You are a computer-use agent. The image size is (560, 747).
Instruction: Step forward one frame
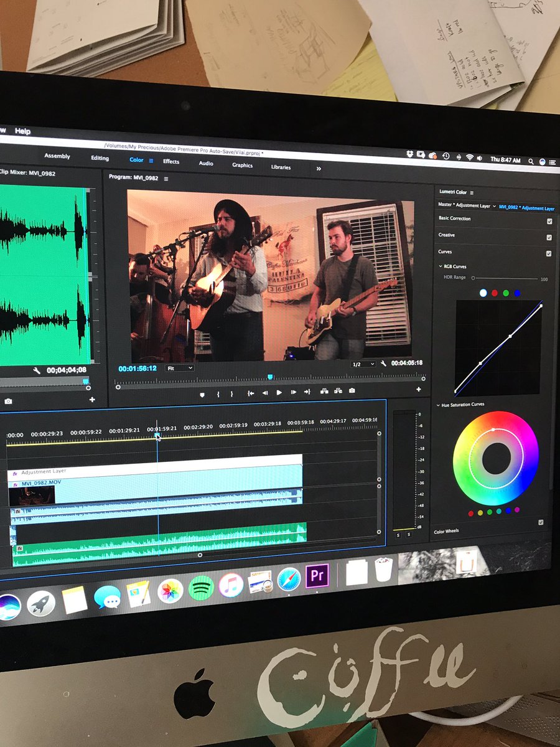tap(293, 392)
